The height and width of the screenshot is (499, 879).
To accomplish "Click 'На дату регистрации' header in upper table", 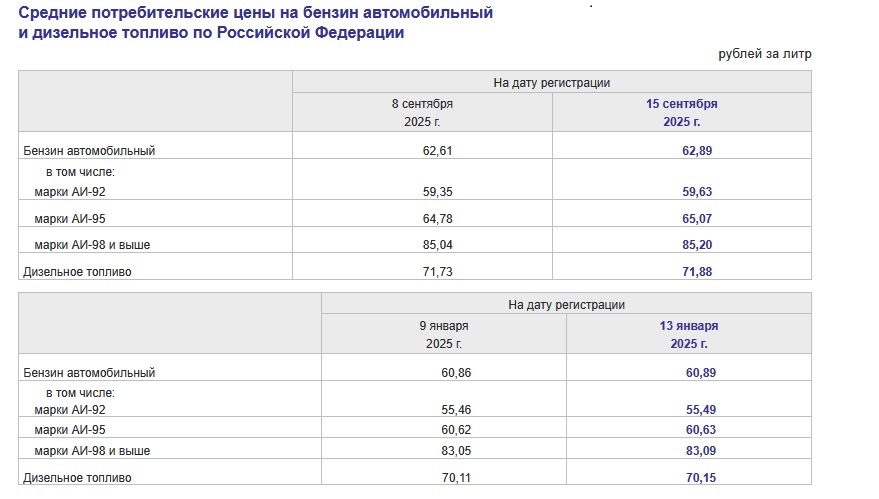I will coord(551,83).
